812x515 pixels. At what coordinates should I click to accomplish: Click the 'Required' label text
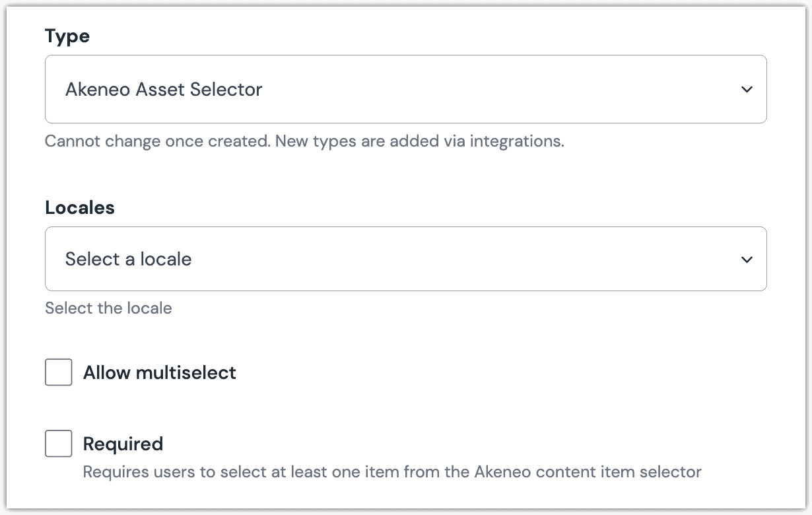click(x=123, y=444)
